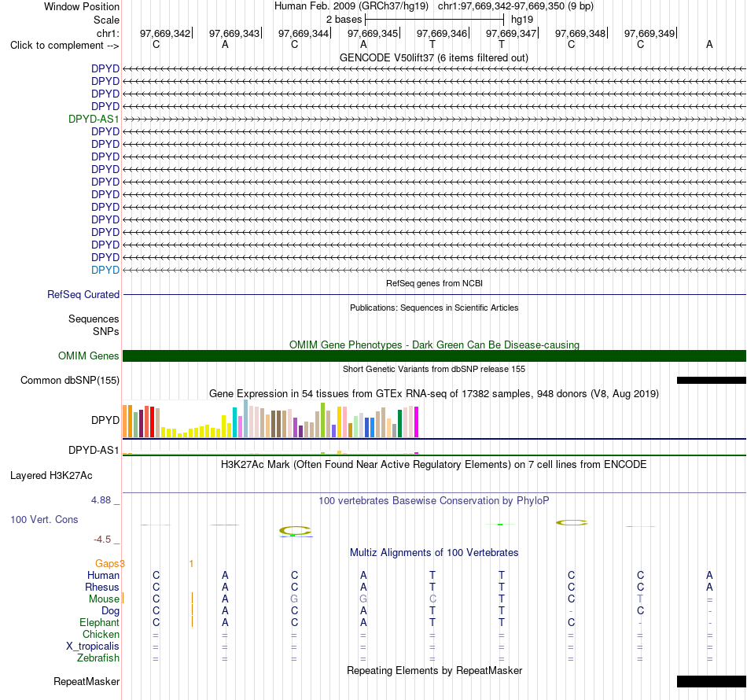Click the 100 Vert. Cons label

(x=44, y=519)
